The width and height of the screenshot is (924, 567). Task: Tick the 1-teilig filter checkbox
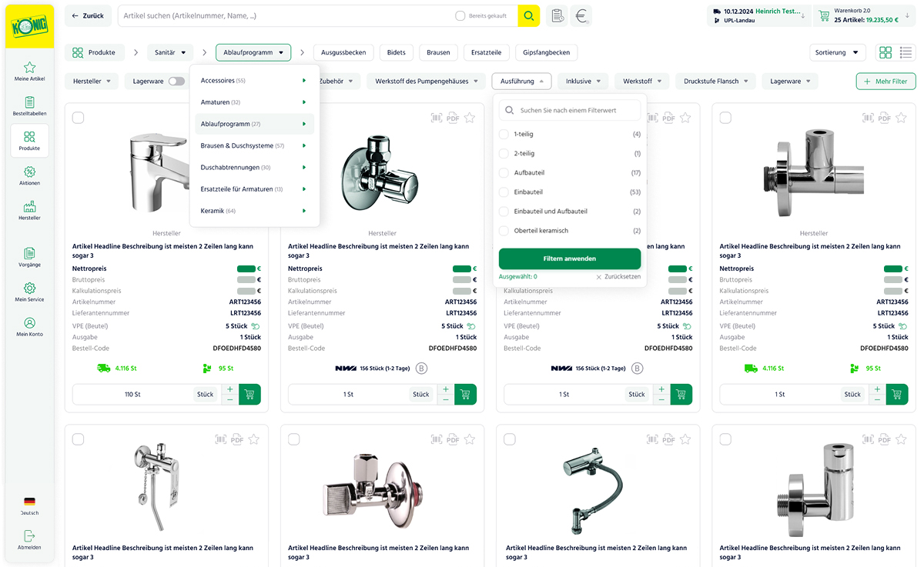[x=504, y=134]
